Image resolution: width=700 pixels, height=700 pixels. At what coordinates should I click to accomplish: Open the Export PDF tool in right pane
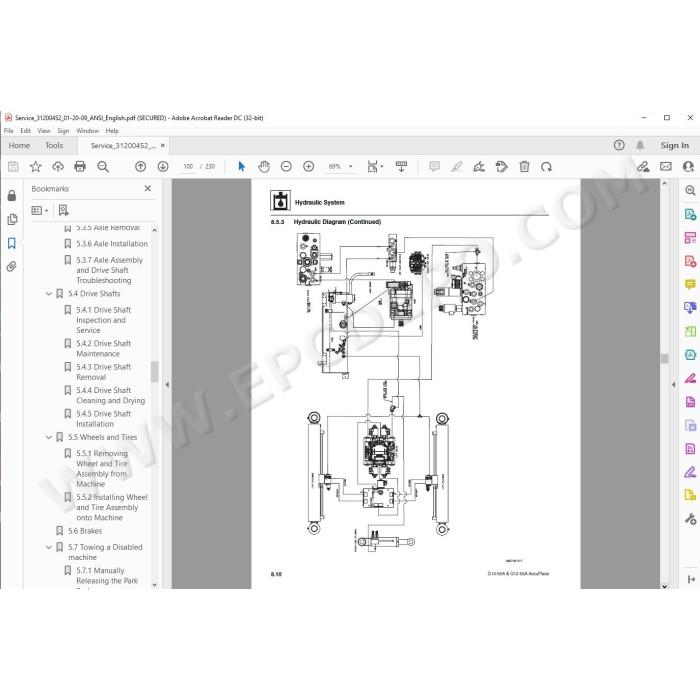[x=690, y=214]
